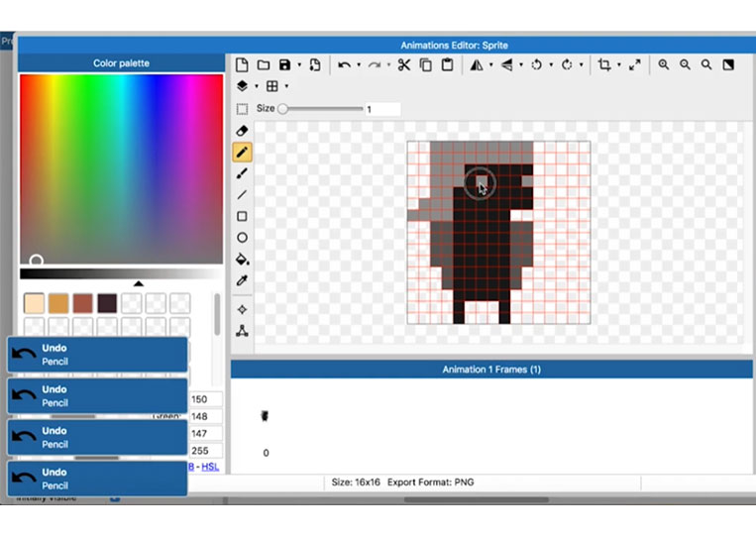Flip the sprite horizontally

coord(477,64)
